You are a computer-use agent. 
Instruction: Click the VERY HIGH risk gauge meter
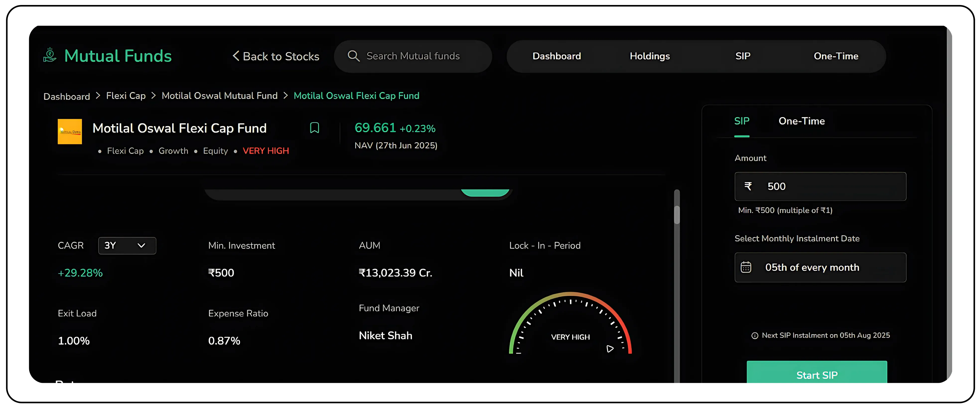[570, 323]
